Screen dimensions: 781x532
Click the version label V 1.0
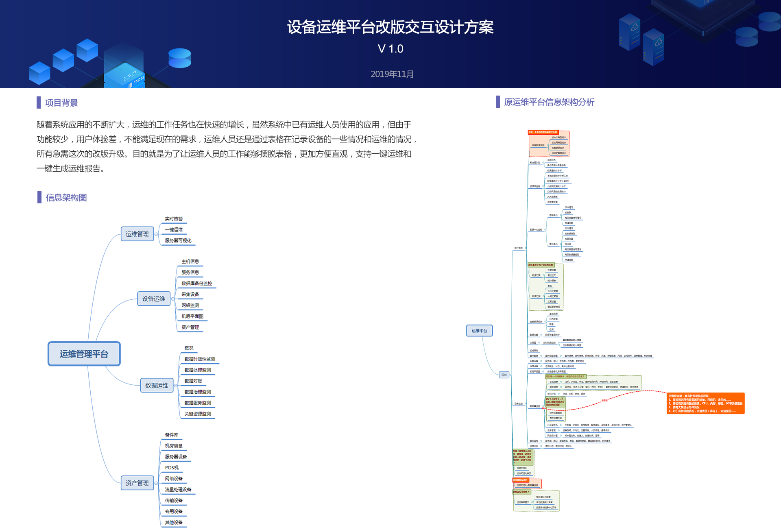click(390, 49)
